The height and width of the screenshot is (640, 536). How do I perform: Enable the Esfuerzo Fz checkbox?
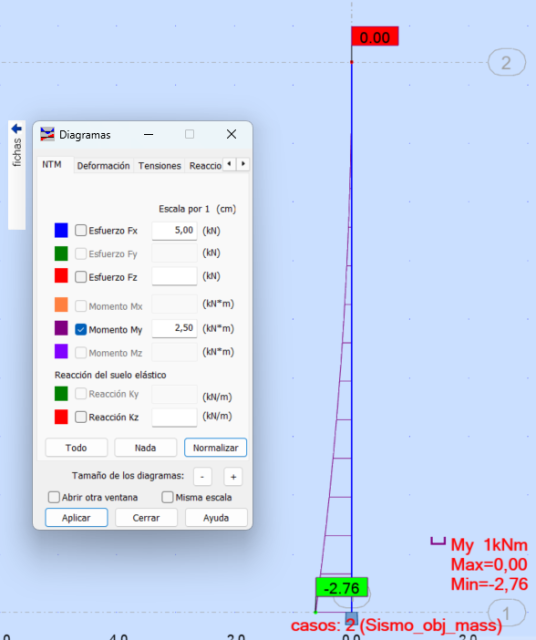click(x=81, y=277)
